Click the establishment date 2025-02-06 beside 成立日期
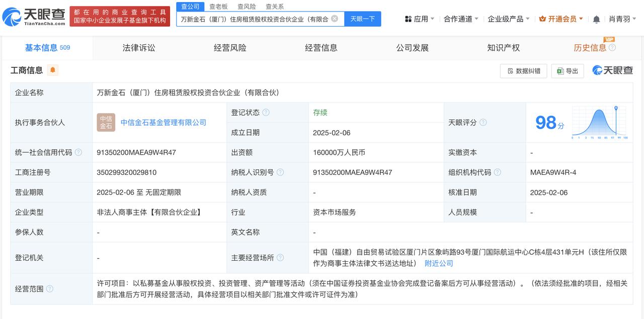Image resolution: width=644 pixels, height=319 pixels. [x=332, y=133]
